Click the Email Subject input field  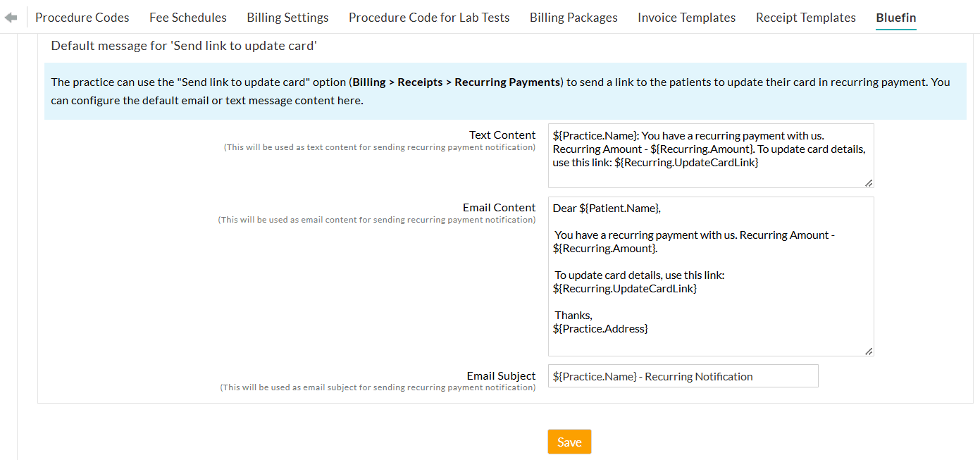pyautogui.click(x=683, y=376)
